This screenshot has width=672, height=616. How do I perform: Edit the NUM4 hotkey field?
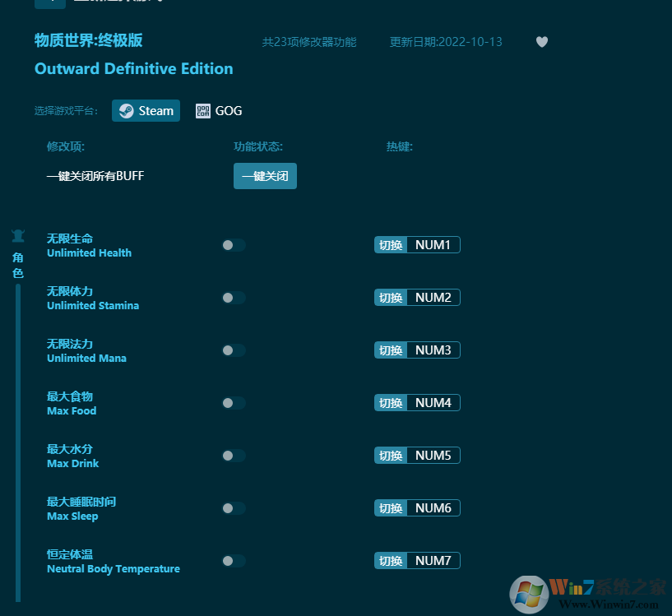tap(433, 403)
